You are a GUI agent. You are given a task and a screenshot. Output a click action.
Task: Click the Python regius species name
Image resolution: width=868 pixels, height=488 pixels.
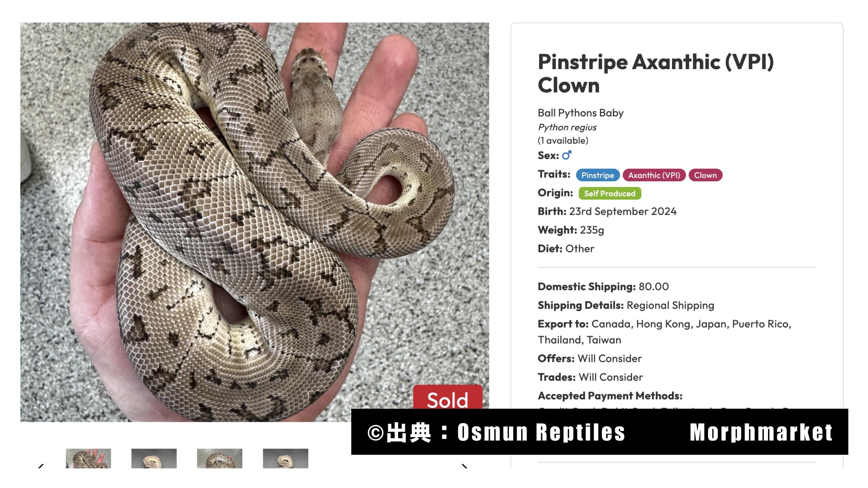[567, 127]
